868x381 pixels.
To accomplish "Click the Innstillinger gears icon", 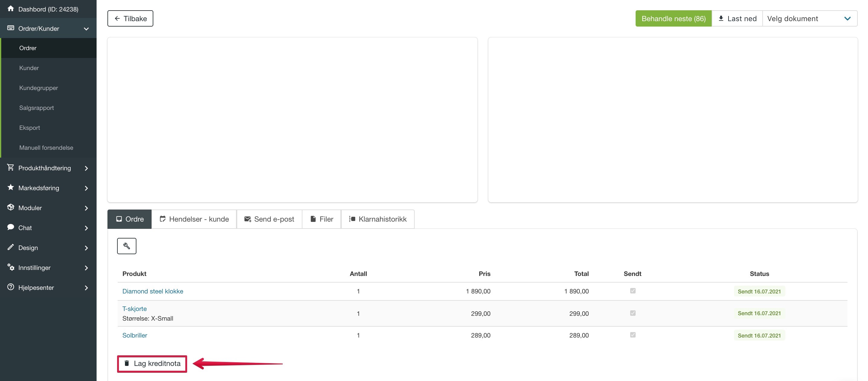I will coord(11,267).
